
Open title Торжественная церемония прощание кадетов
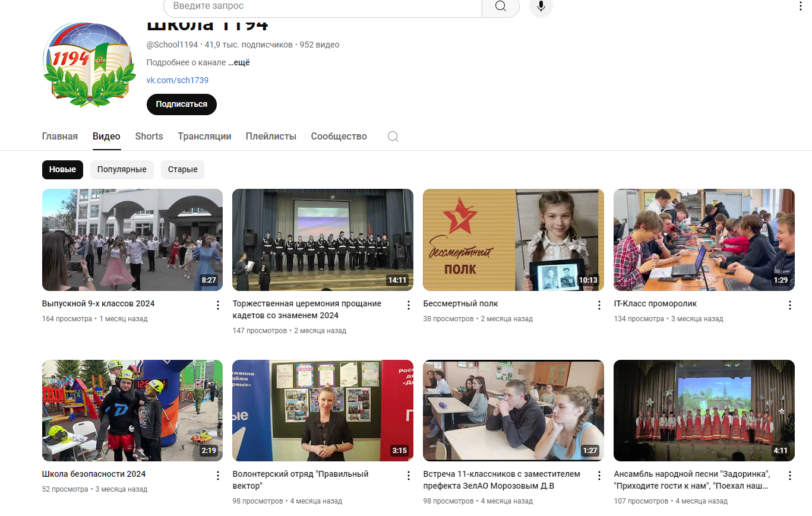tap(307, 309)
